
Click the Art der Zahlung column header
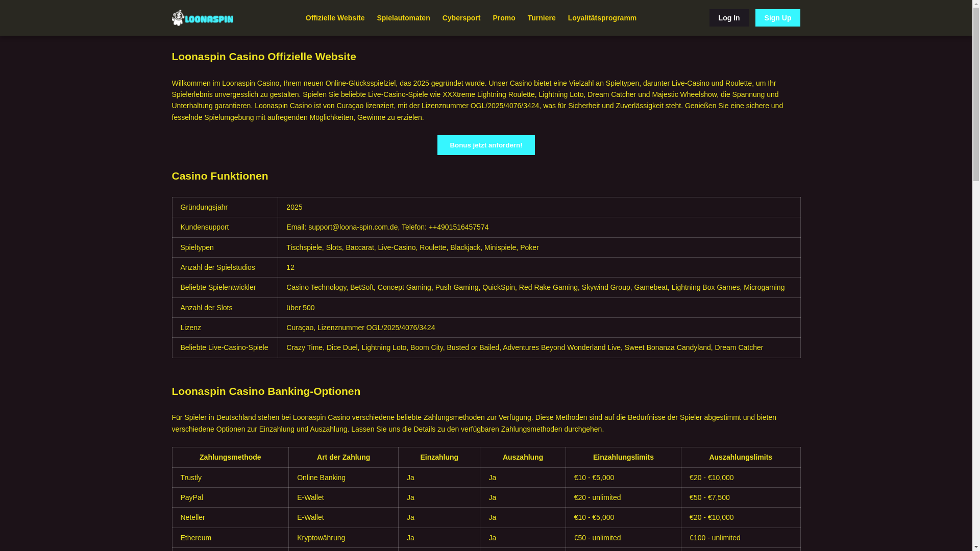pos(344,457)
